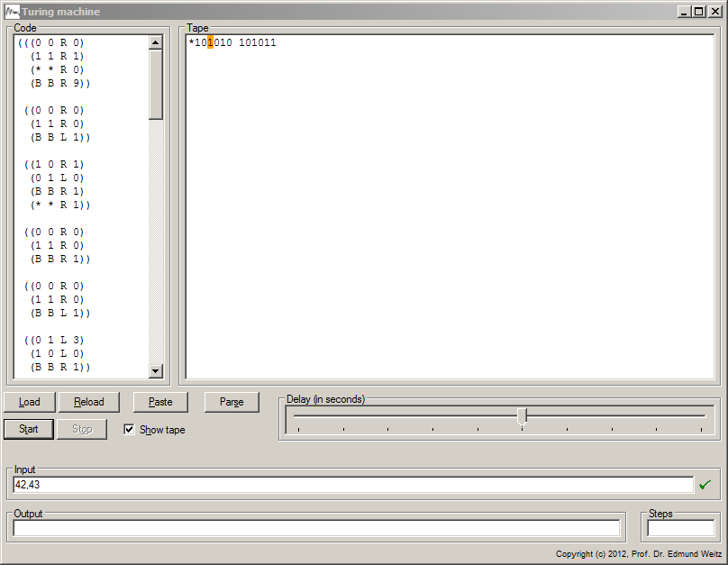Viewport: 728px width, 565px height.
Task: Click the Code panel scrollbar thumb
Action: (156, 85)
